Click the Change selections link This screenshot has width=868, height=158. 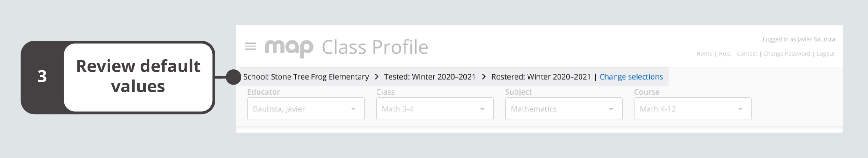[631, 77]
